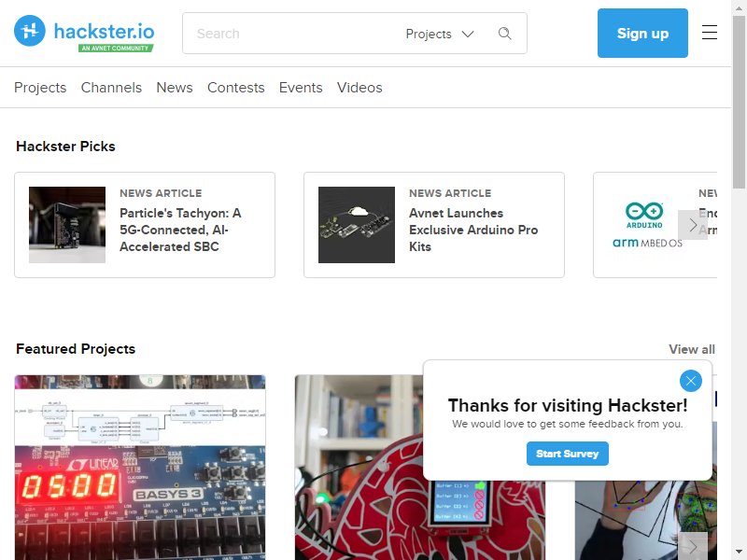Open View all featured projects link
Image resolution: width=747 pixels, height=560 pixels.
point(692,349)
